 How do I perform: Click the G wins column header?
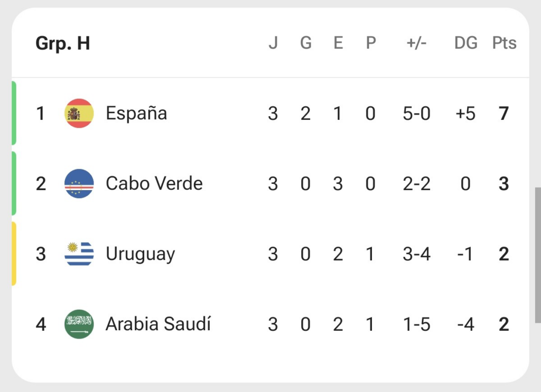click(x=306, y=43)
